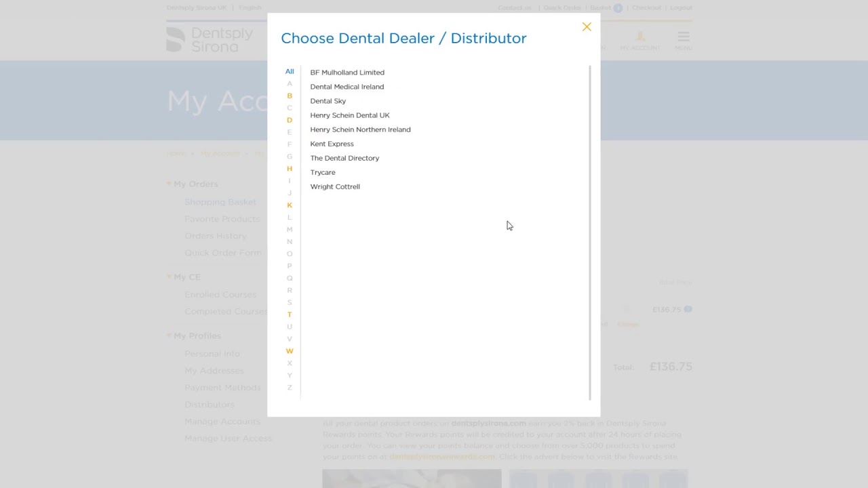Click letter A in alphabet index
Screen dimensions: 868x488
tap(290, 83)
